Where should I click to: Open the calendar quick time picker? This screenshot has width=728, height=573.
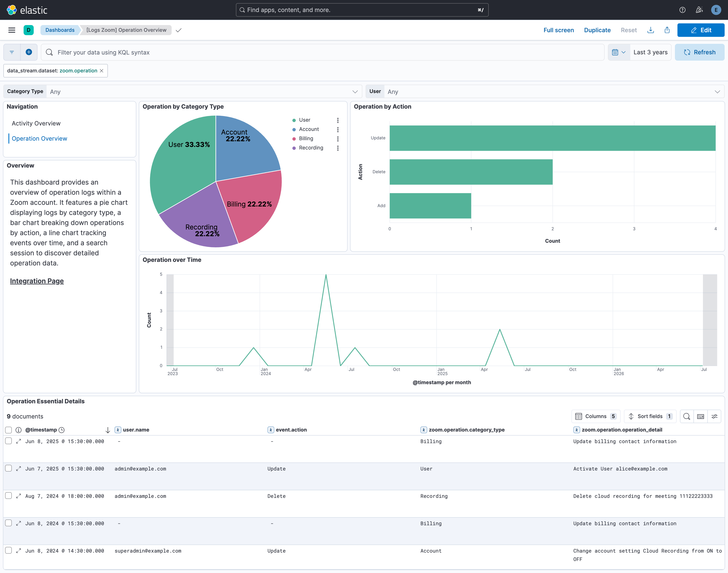pos(619,52)
